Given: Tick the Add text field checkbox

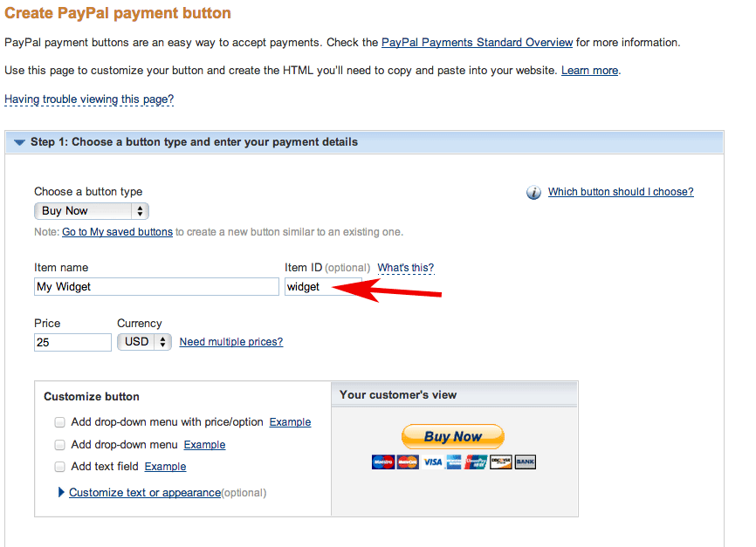Looking at the screenshot, I should coord(59,467).
